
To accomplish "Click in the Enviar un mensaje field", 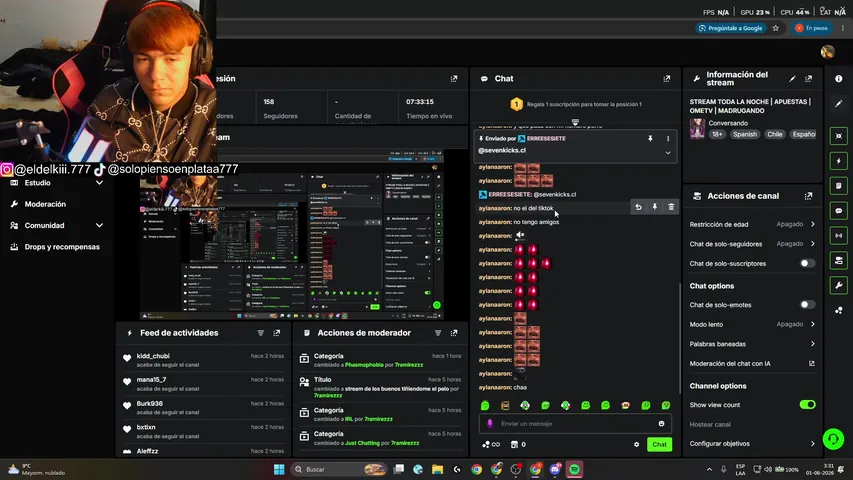I will (x=574, y=423).
